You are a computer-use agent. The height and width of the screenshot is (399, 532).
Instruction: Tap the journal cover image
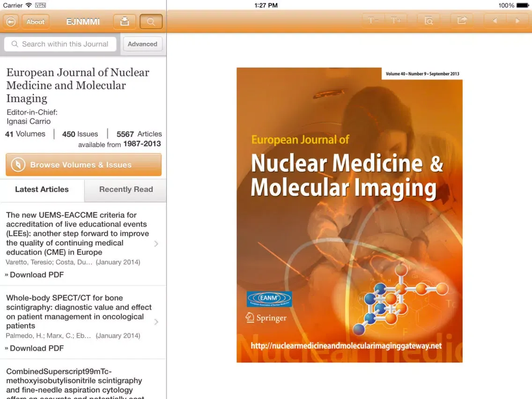pyautogui.click(x=349, y=215)
